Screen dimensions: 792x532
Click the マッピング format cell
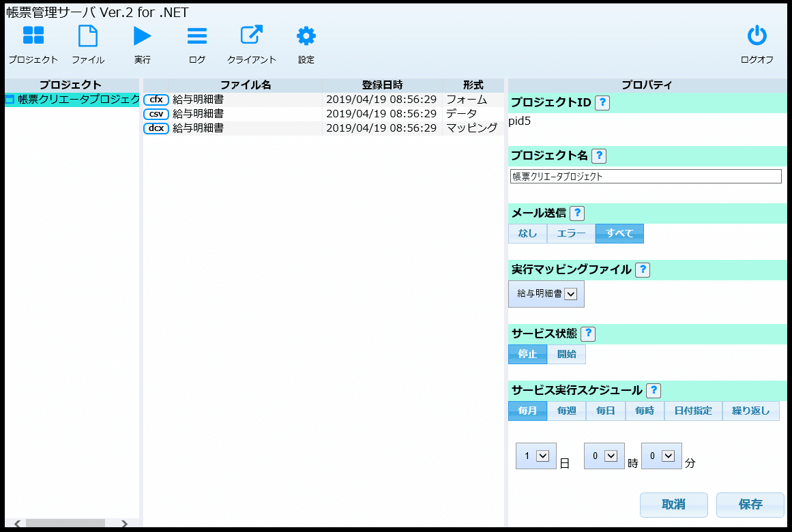pos(472,128)
